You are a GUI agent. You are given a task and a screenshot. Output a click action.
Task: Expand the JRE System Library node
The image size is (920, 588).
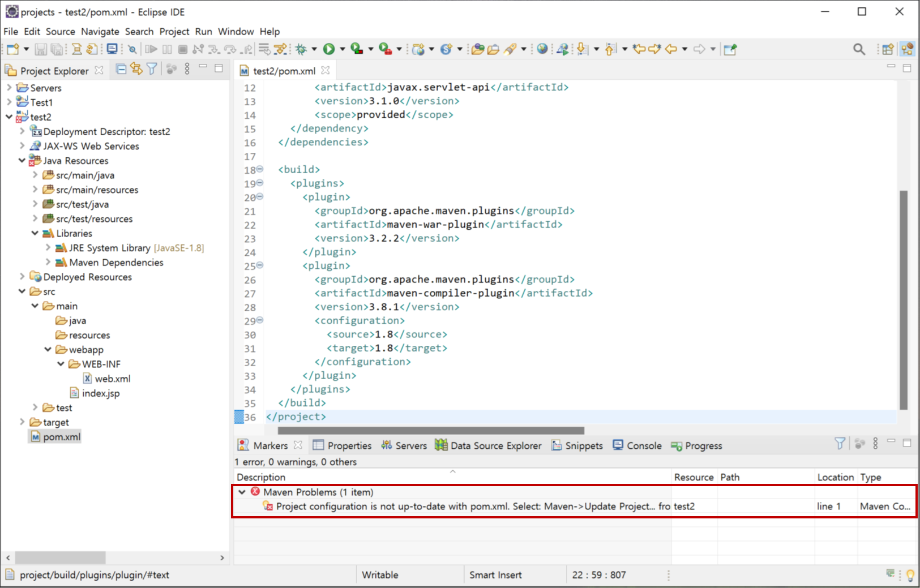(48, 247)
